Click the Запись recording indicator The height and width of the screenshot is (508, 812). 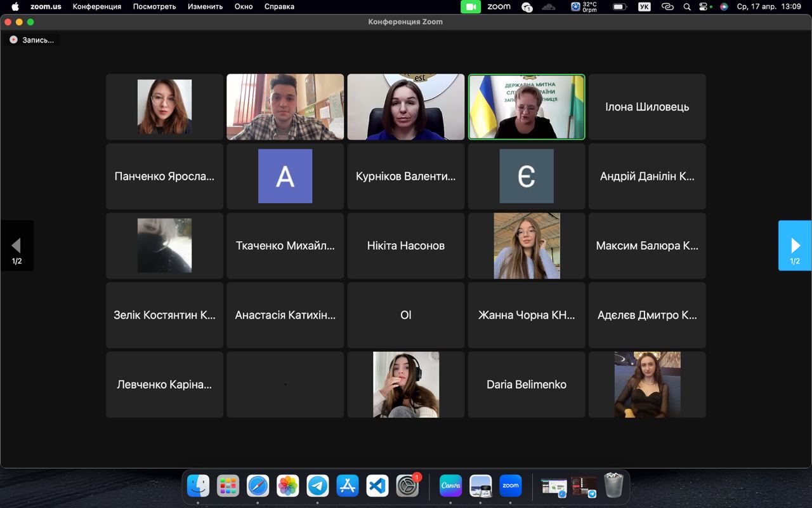[x=32, y=40]
